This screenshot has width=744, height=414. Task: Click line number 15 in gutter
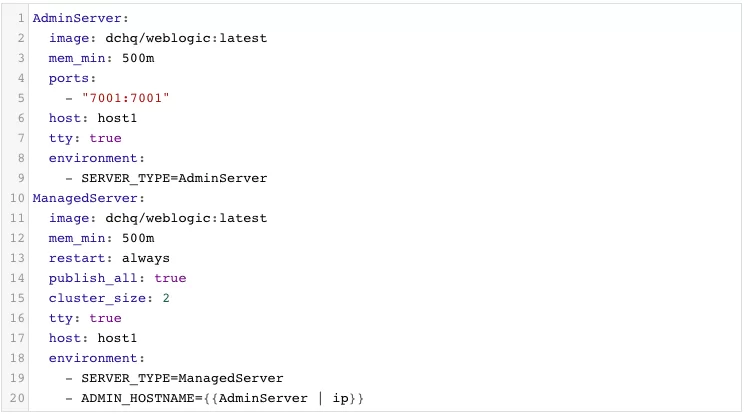[x=17, y=298]
